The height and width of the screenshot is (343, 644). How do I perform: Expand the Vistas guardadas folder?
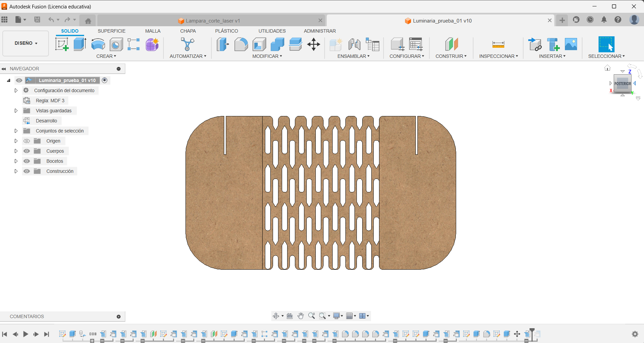pos(16,111)
